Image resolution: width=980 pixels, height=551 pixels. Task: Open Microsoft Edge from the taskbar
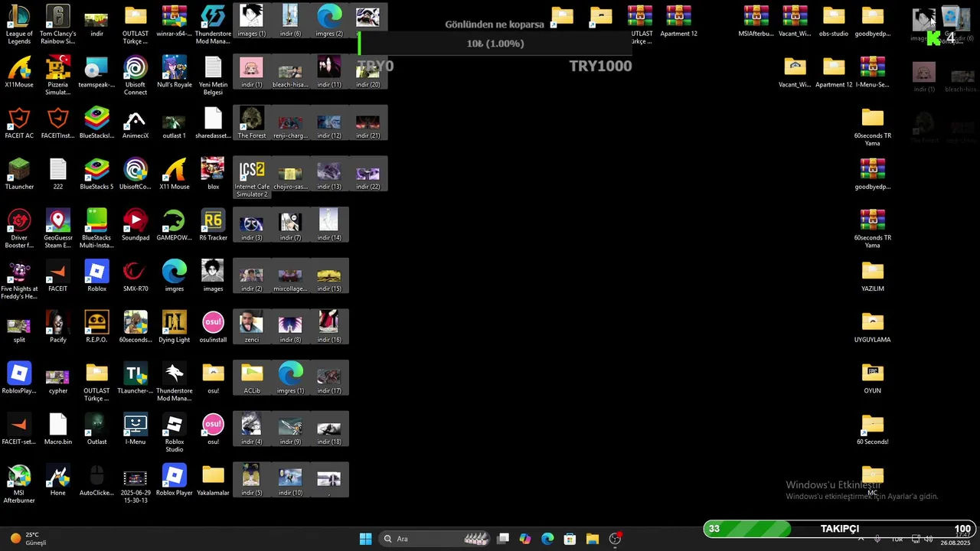point(547,539)
